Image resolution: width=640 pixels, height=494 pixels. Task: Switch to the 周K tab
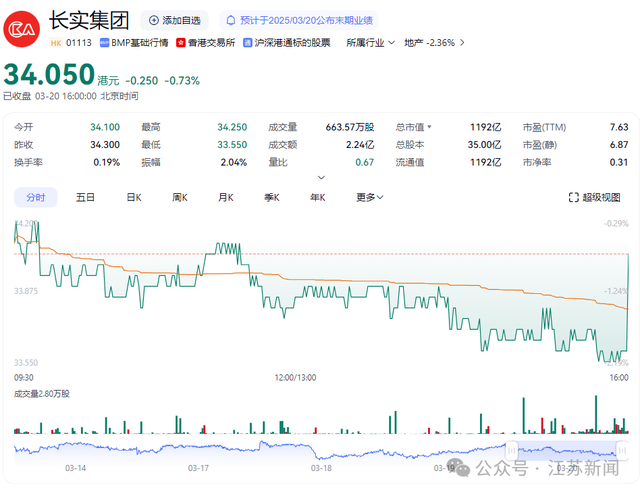click(180, 198)
